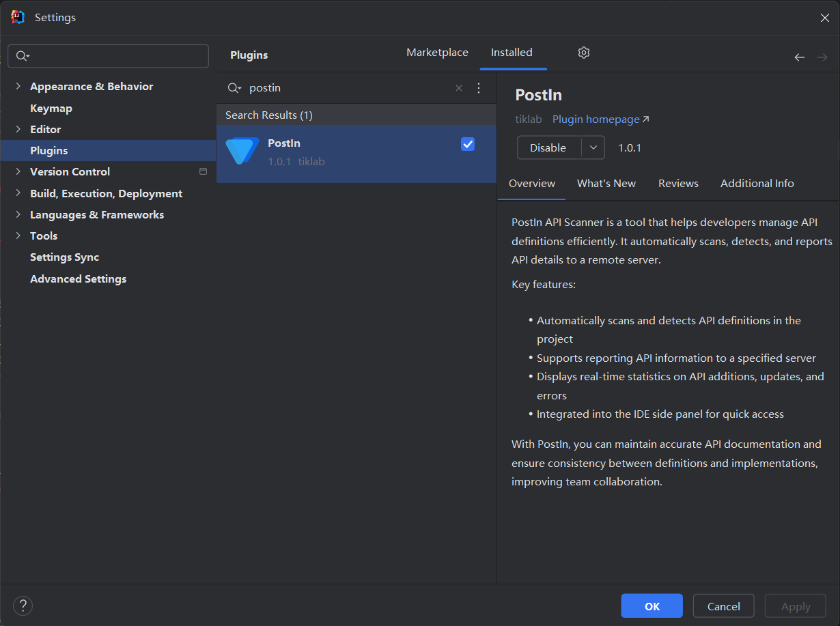840x626 pixels.
Task: Select Plugins in the settings tree
Action: click(108, 150)
